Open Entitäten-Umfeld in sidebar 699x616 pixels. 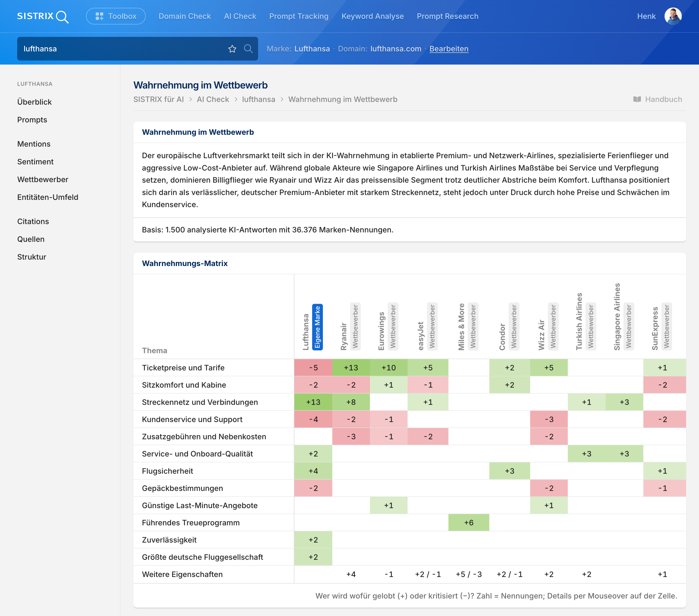(x=48, y=197)
